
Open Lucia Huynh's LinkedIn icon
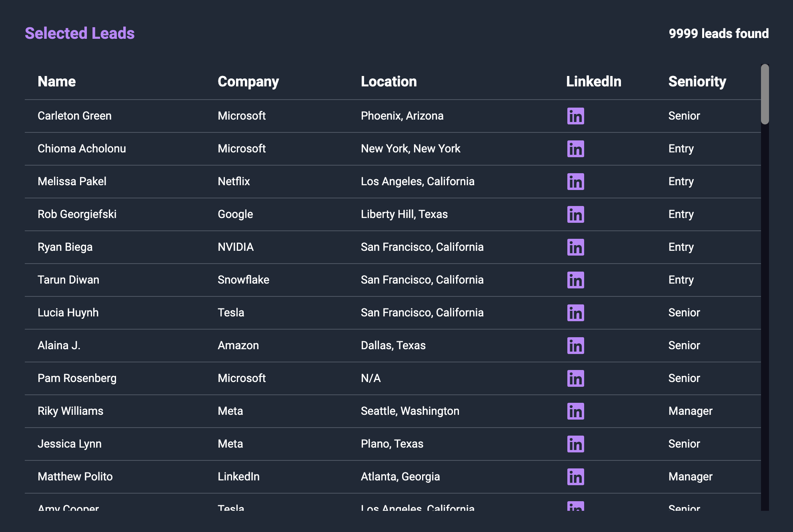pyautogui.click(x=575, y=313)
